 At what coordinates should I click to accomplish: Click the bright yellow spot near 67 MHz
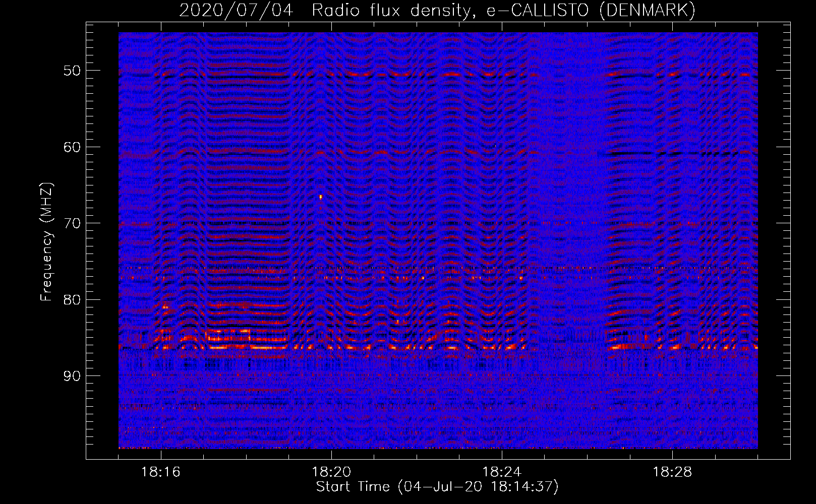coord(321,197)
